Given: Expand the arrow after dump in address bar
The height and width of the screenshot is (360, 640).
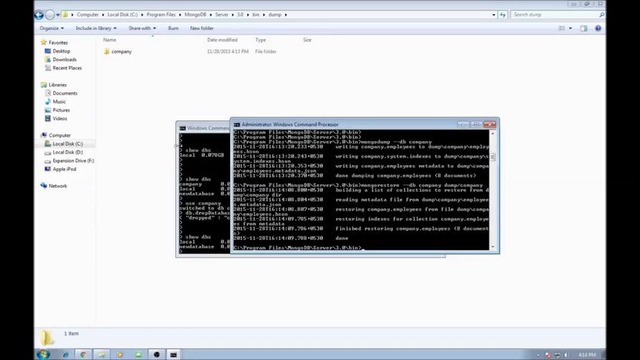Looking at the screenshot, I should click(286, 15).
